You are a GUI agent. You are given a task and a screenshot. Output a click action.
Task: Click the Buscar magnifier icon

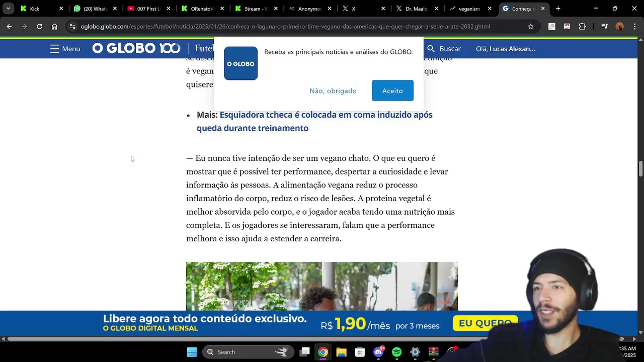click(x=431, y=49)
